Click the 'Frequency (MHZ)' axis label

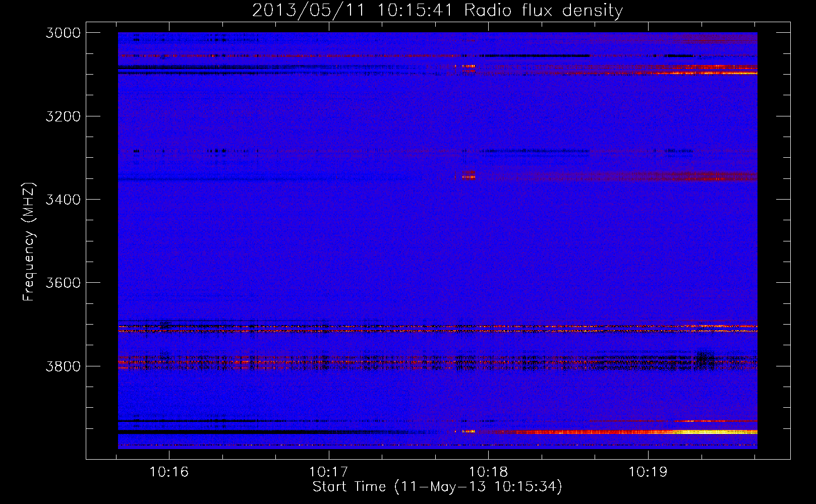[x=29, y=242]
